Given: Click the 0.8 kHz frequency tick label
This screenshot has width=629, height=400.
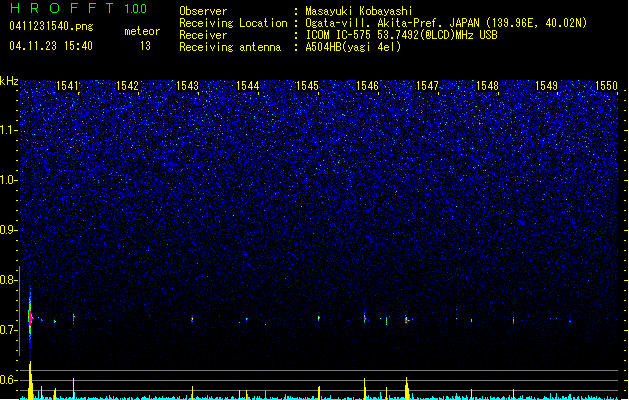Looking at the screenshot, I should coord(8,280).
